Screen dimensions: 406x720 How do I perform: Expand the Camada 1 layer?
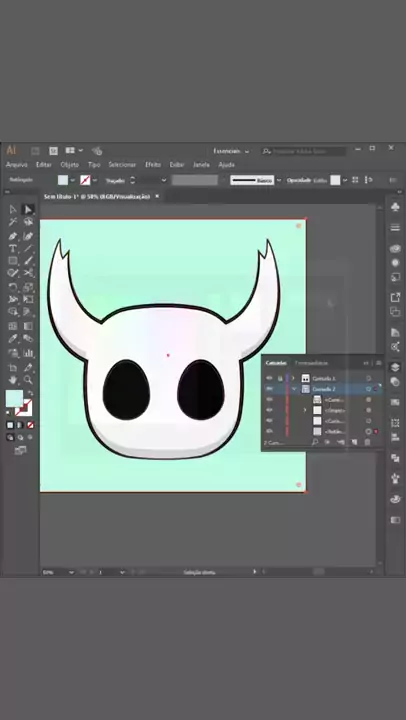point(293,378)
